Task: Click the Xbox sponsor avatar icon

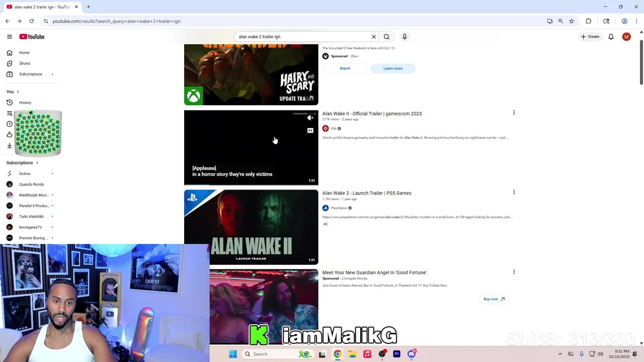Action: (x=326, y=56)
